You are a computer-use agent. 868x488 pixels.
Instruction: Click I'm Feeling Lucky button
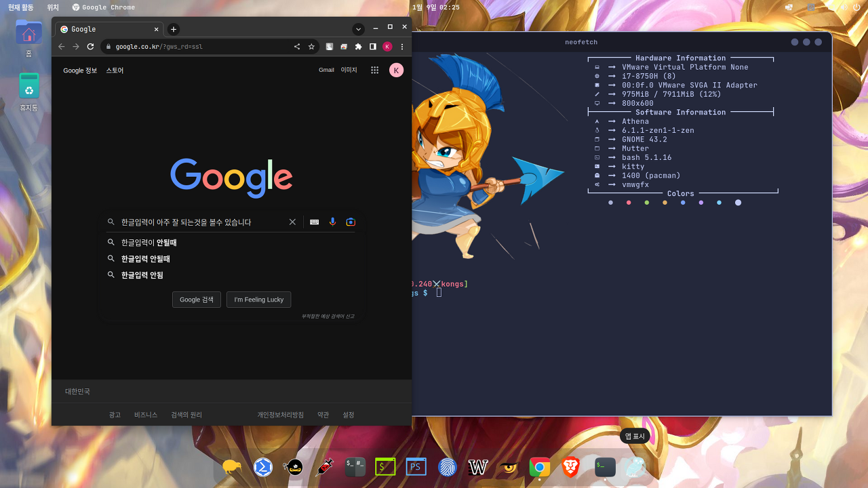[259, 300]
